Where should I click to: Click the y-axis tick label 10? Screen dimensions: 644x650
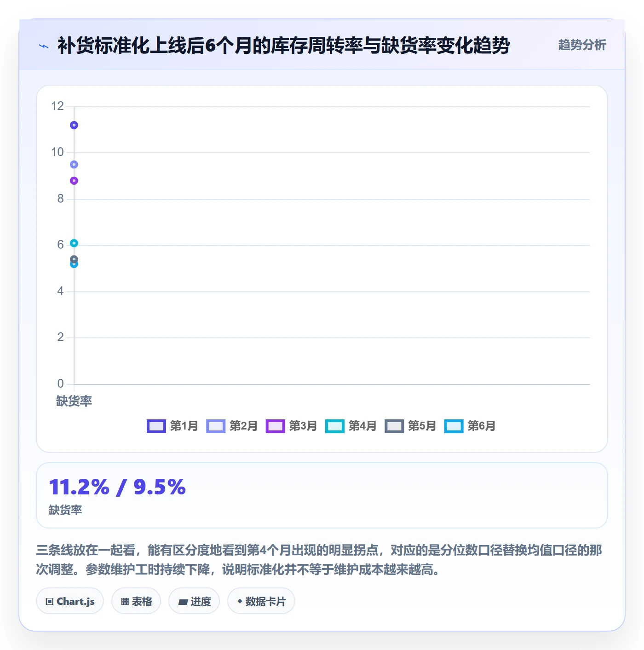point(57,152)
